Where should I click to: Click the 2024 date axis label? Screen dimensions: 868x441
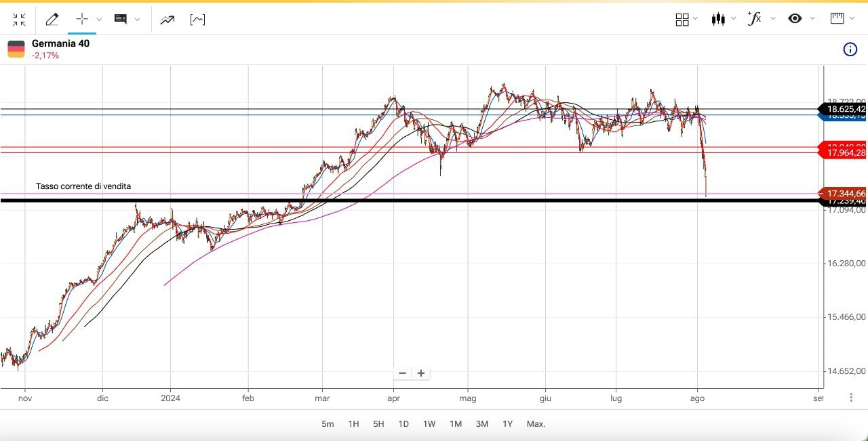point(170,398)
